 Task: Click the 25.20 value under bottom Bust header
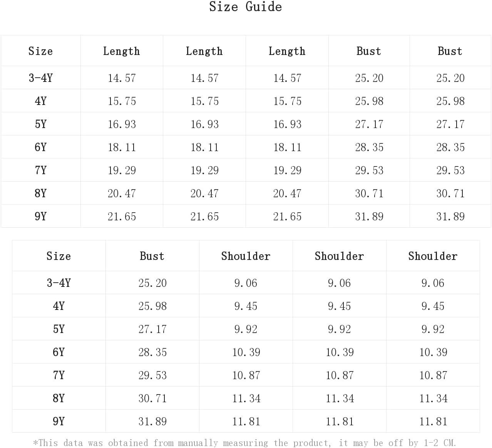tap(152, 283)
